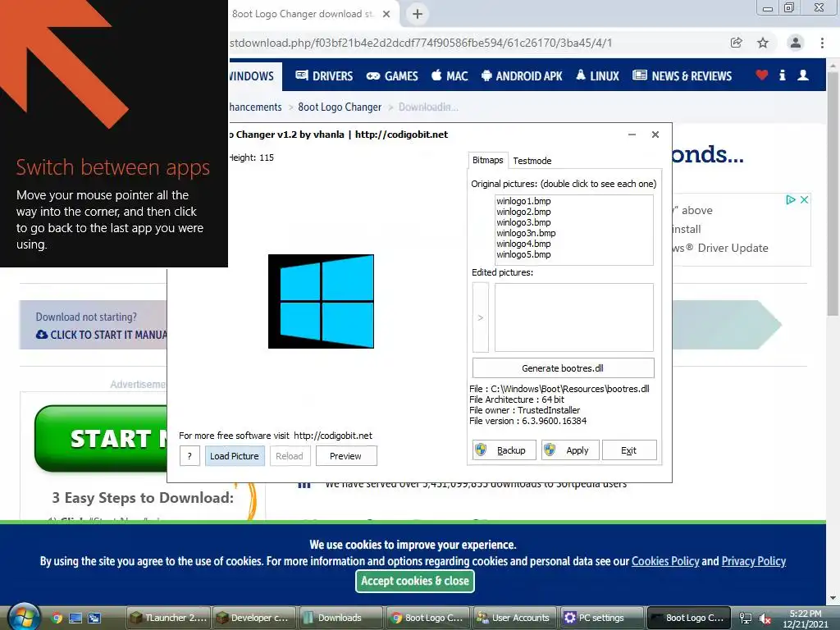Click the Windows logo preview image
840x630 pixels.
pyautogui.click(x=321, y=301)
